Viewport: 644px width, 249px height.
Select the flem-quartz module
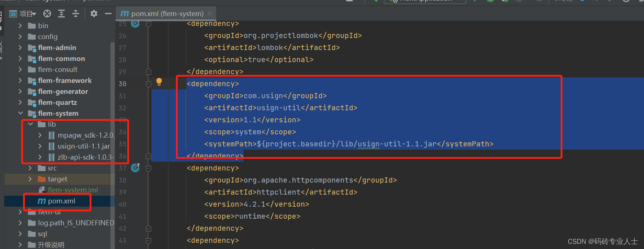click(x=57, y=103)
